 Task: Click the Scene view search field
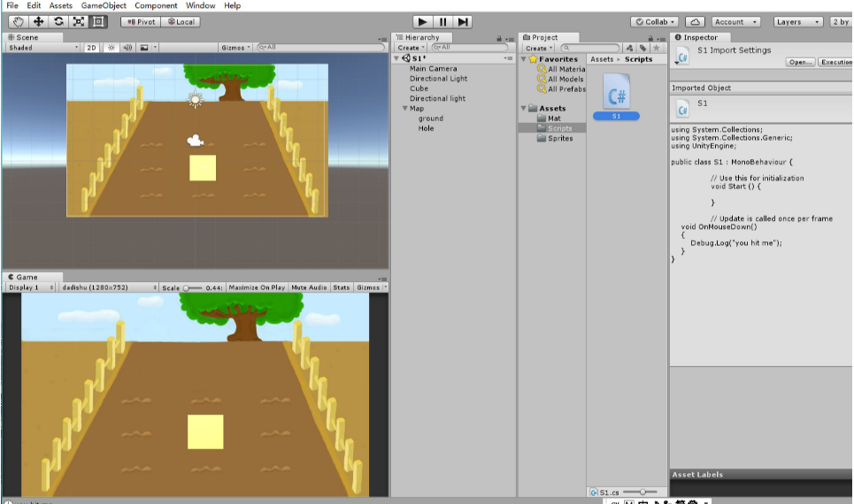(320, 48)
